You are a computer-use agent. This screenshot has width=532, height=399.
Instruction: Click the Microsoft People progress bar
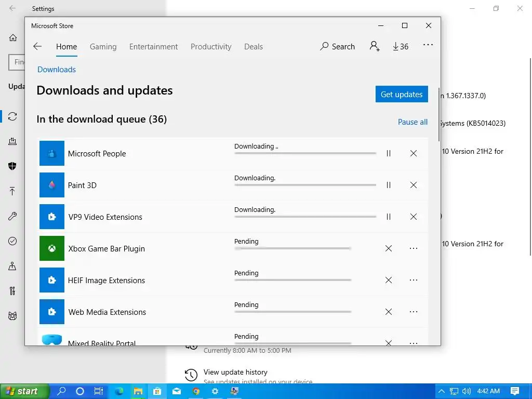(x=305, y=153)
